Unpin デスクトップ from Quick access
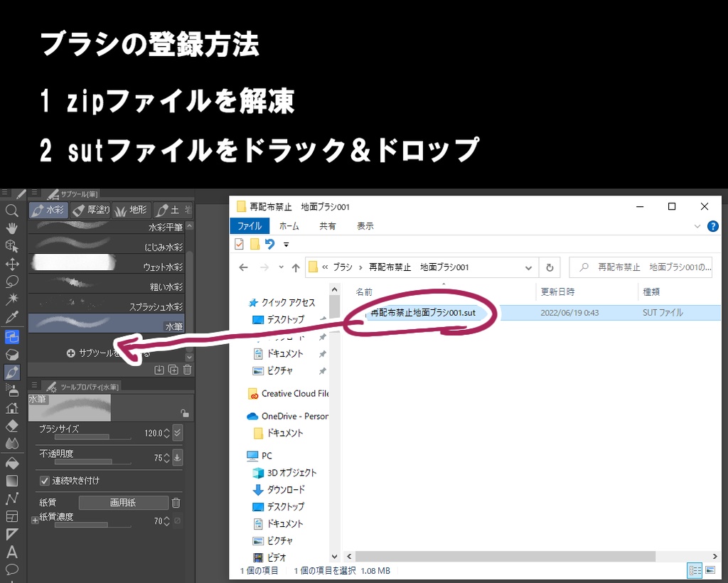This screenshot has height=583, width=728. click(323, 318)
